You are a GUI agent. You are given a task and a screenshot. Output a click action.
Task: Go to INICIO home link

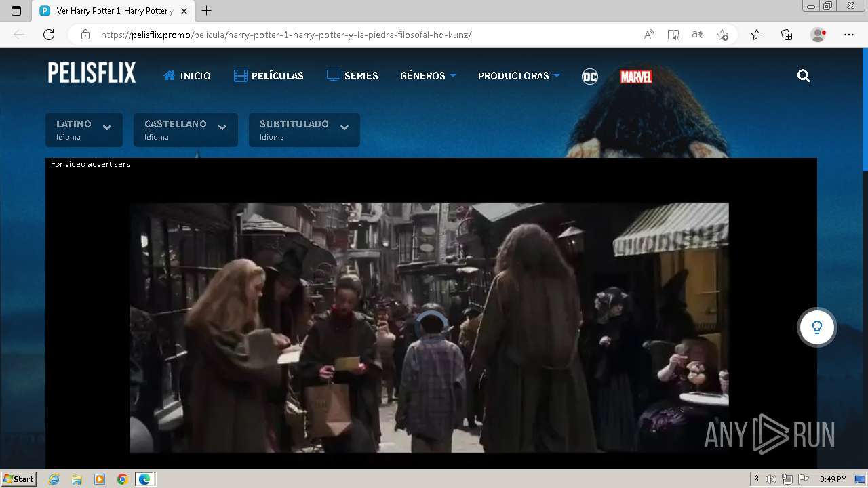tap(187, 76)
